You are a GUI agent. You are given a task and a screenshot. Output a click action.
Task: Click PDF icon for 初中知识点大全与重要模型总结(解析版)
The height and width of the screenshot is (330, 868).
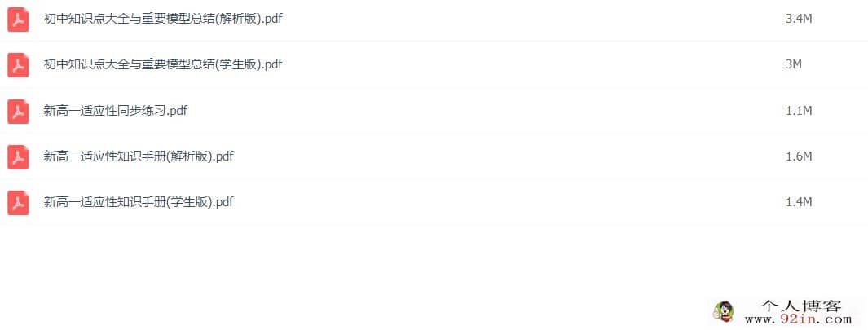click(18, 20)
